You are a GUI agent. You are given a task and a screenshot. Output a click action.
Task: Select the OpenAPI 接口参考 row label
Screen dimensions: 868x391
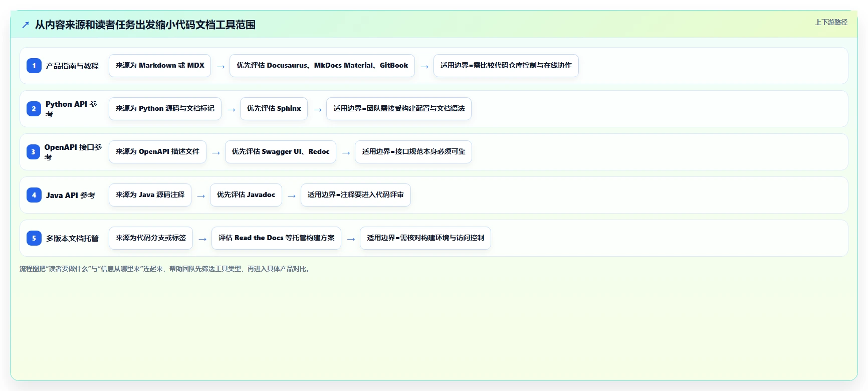click(x=73, y=152)
